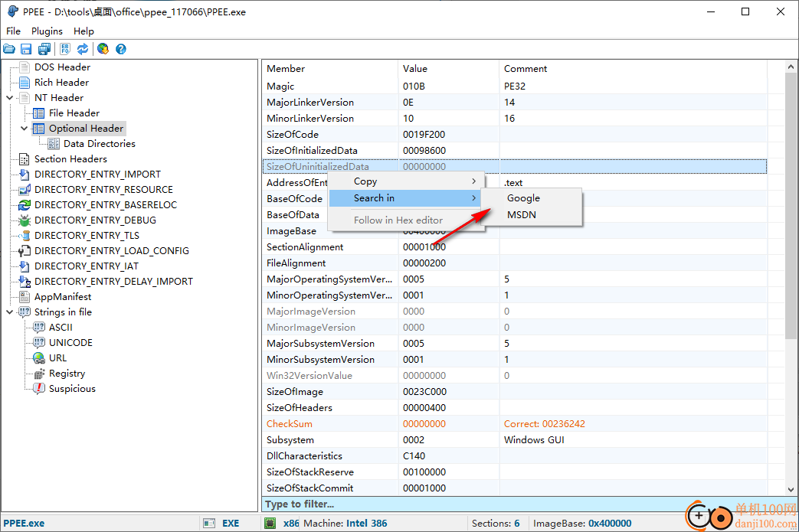799x532 pixels.
Task: Click ImageBase: 0x400000 in status bar
Action: click(582, 524)
